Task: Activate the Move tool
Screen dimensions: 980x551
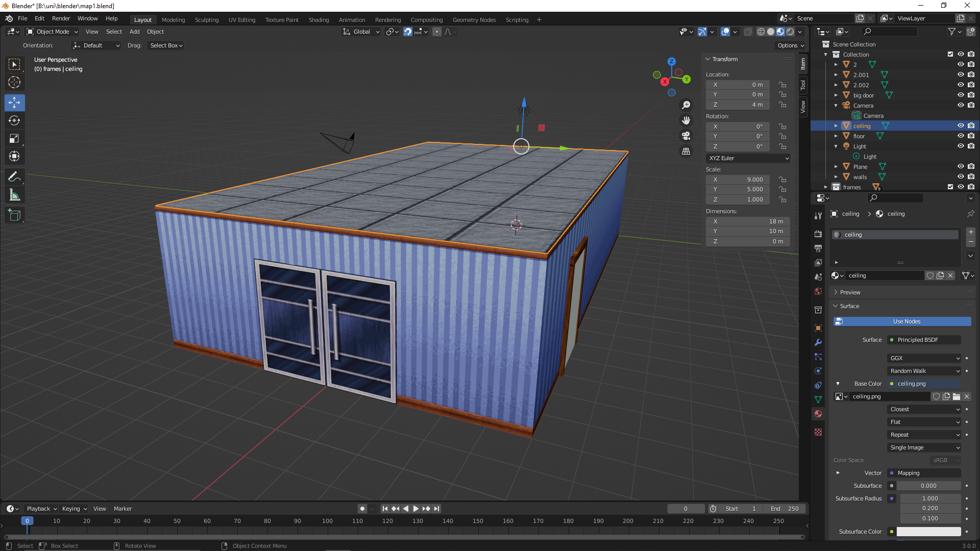Action: click(14, 103)
